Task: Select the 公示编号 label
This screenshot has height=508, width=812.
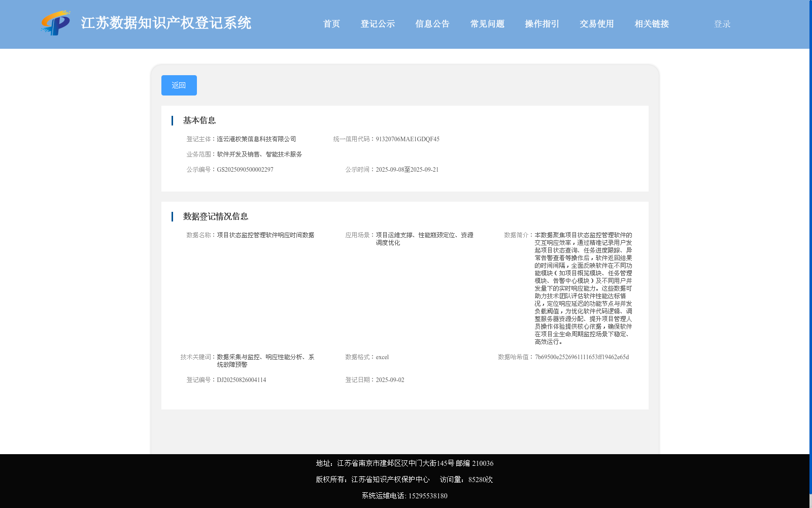Action: [x=201, y=170]
